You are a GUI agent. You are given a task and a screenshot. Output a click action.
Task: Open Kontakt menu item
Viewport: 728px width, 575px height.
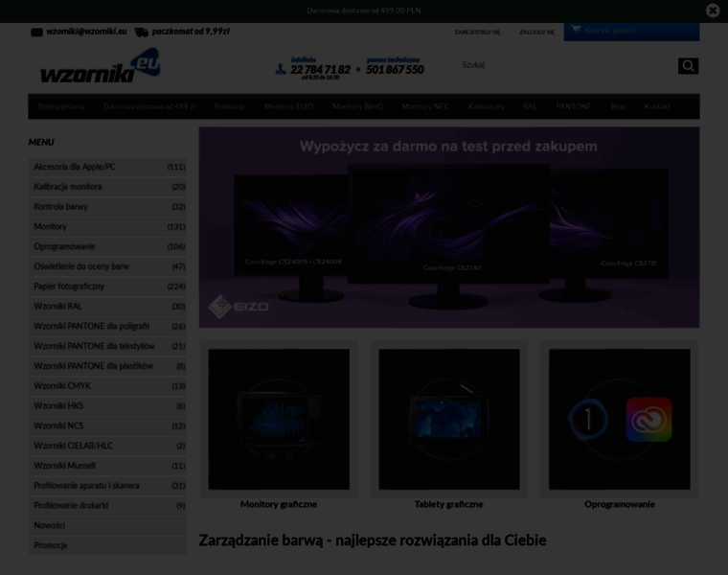pos(657,106)
